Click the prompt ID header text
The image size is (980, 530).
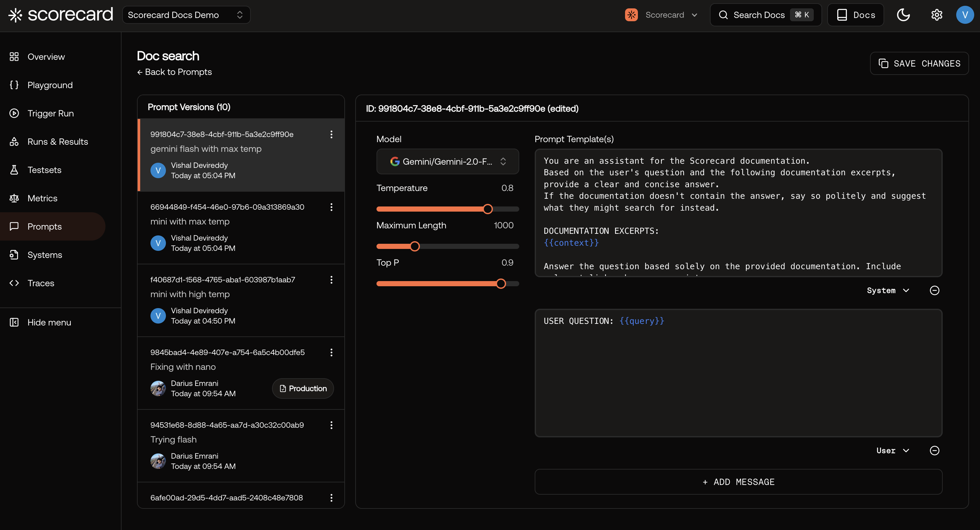[472, 108]
